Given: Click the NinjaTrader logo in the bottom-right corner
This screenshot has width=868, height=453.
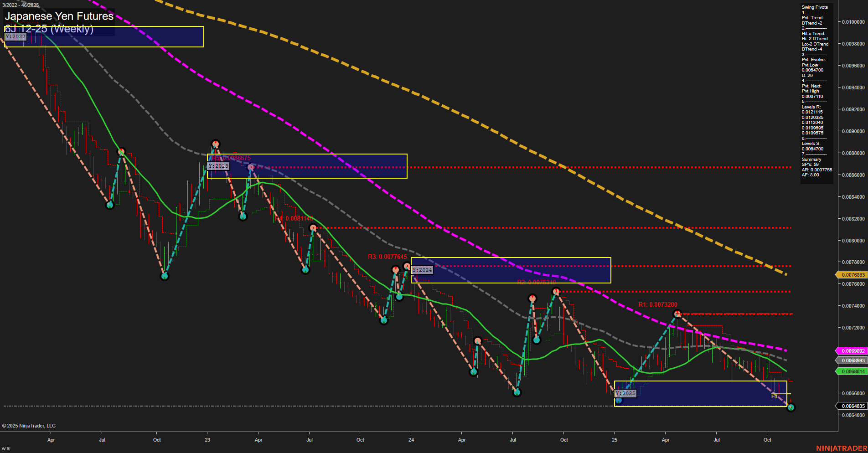Looking at the screenshot, I should (x=844, y=449).
